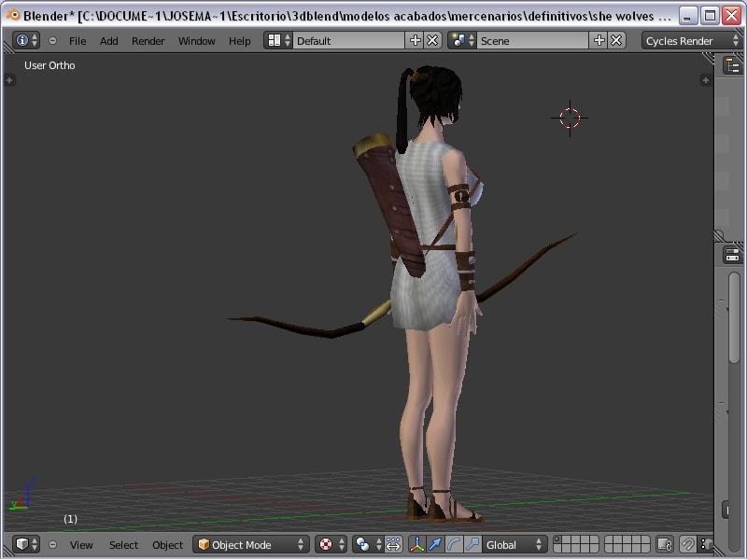Click the Info header bottom-left corner split widget
The image size is (747, 560).
point(8,47)
